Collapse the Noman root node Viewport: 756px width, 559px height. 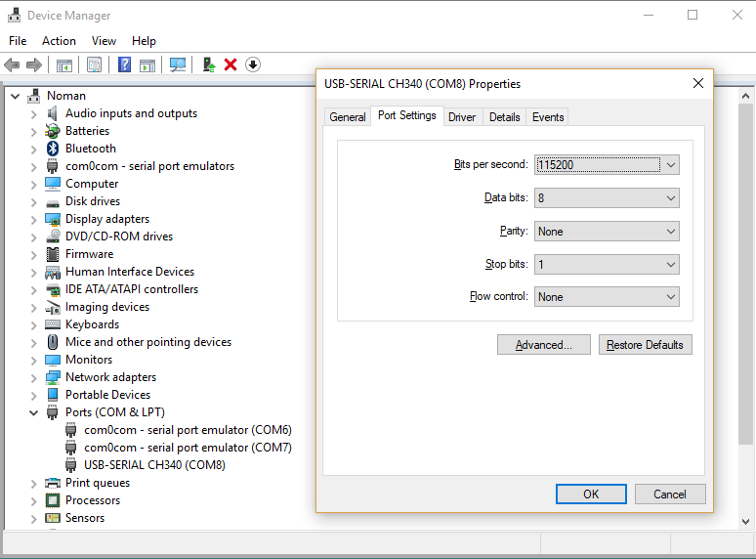coord(16,96)
